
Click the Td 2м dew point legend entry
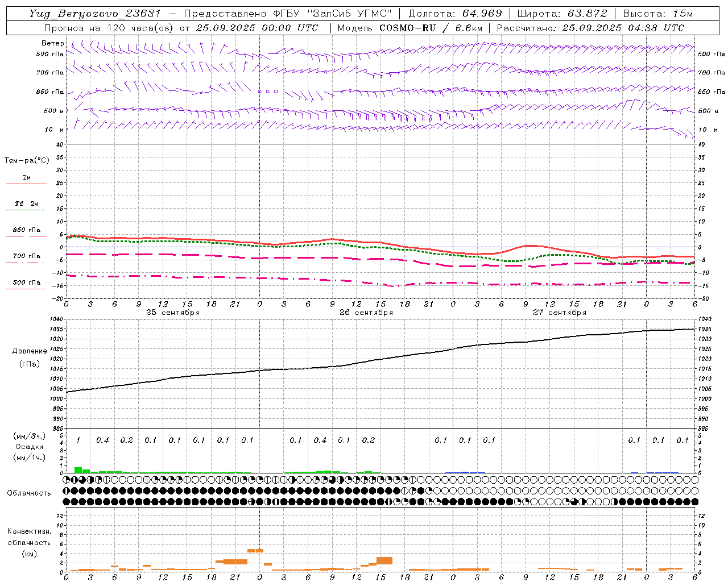click(x=27, y=203)
